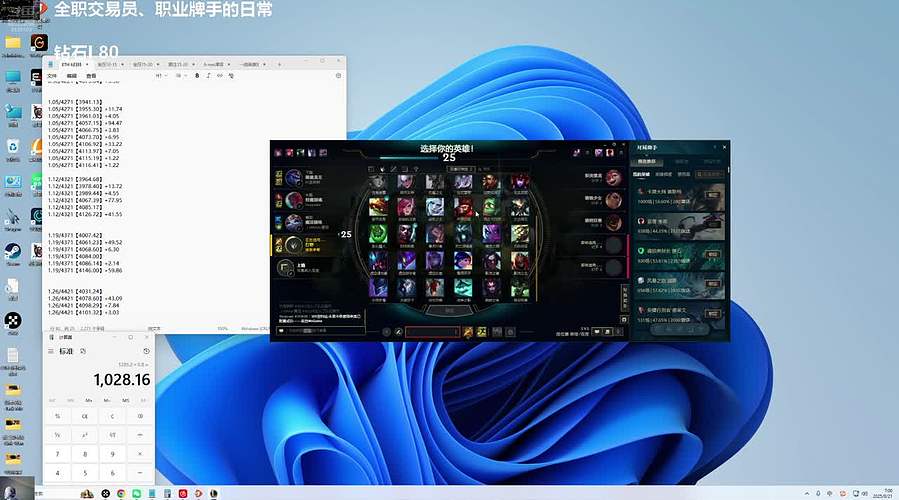This screenshot has width=899, height=500.
Task: Click Calculator memory add M+ button
Action: (x=89, y=400)
